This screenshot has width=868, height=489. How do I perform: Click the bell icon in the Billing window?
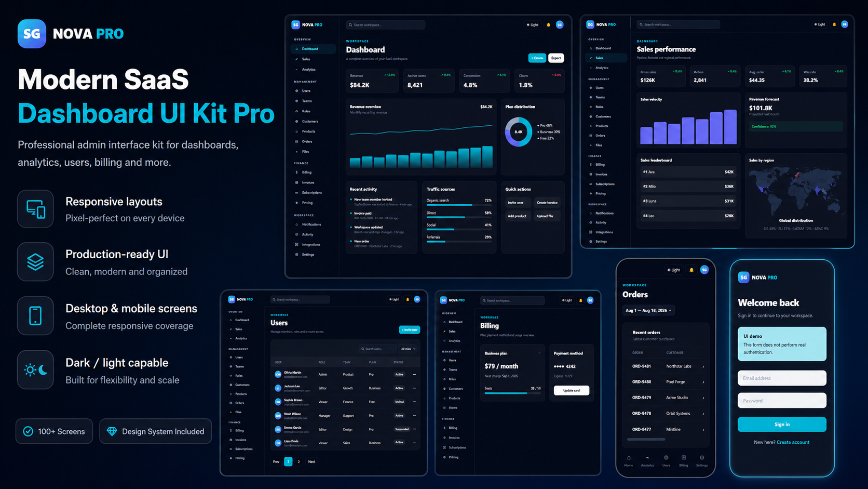[580, 300]
